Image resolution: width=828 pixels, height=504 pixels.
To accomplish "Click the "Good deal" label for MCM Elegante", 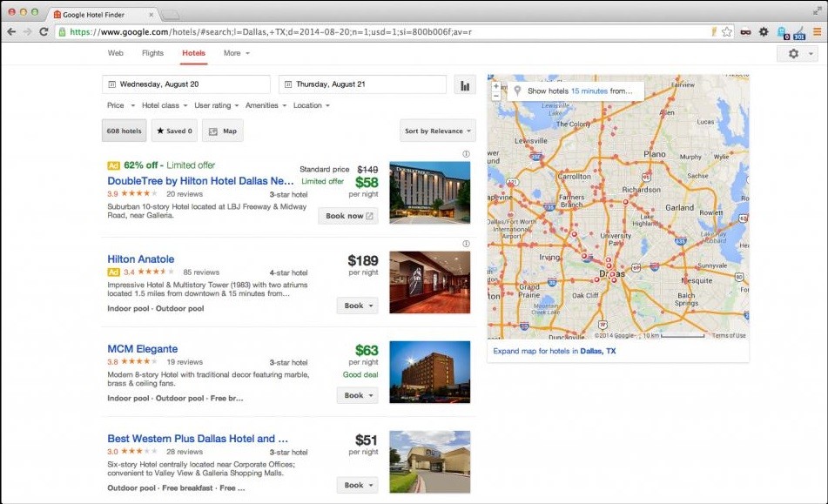I will 360,374.
